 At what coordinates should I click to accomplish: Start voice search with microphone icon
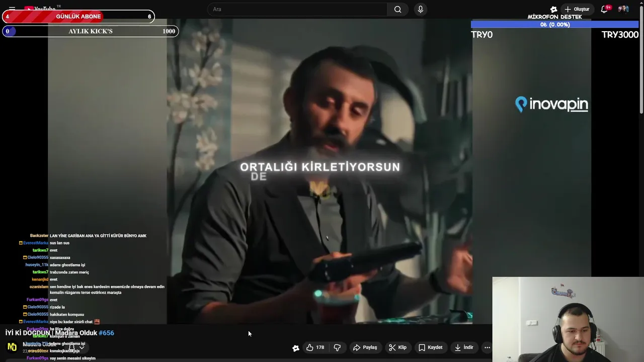pos(421,9)
